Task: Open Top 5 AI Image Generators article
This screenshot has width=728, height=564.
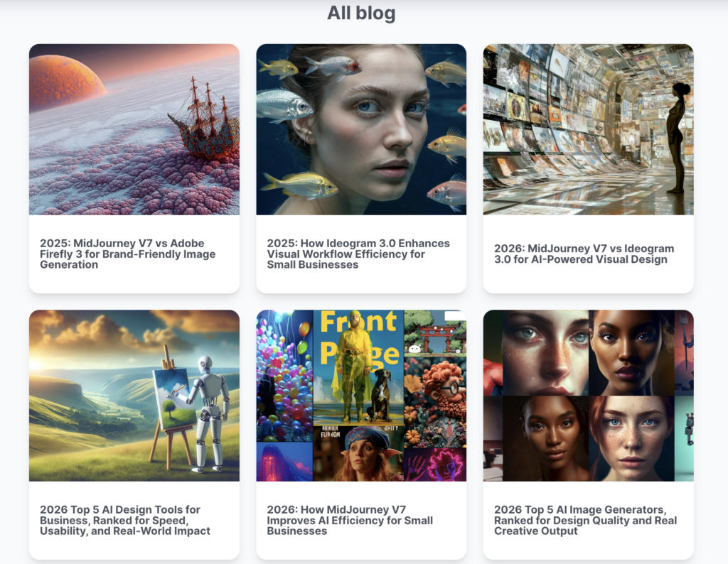Action: point(585,520)
